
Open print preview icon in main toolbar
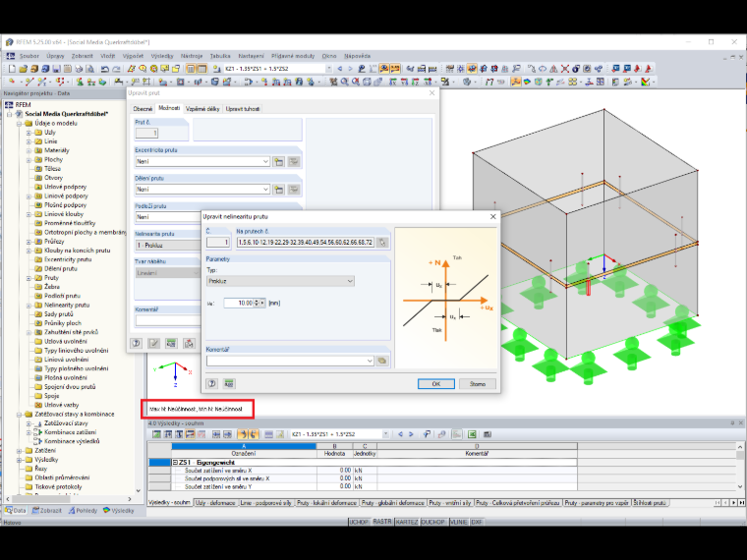click(89, 69)
